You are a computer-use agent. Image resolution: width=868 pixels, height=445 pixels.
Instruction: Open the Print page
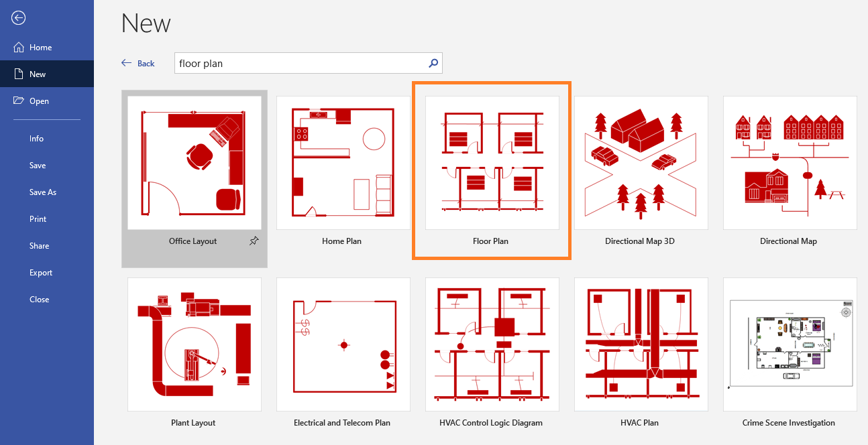point(38,218)
